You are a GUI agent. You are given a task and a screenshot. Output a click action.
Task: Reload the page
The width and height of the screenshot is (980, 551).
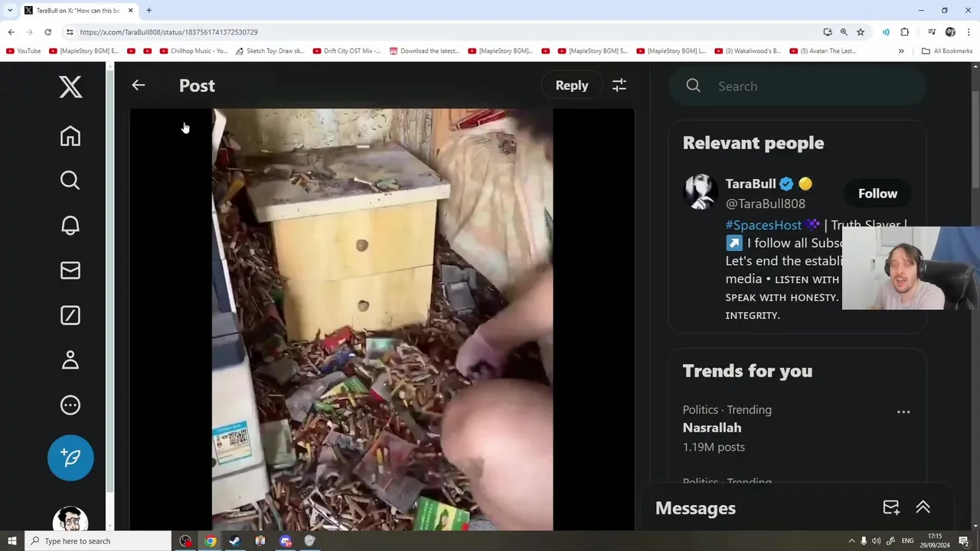pyautogui.click(x=47, y=32)
